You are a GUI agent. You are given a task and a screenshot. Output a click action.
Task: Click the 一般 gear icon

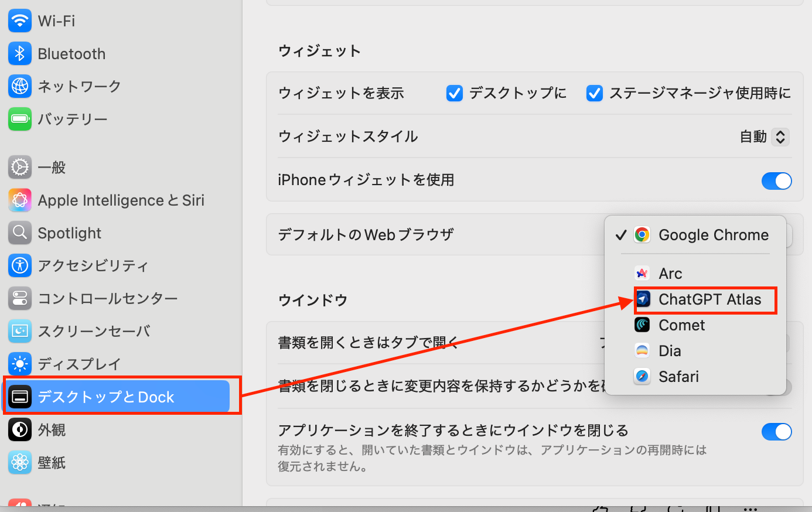pos(20,168)
